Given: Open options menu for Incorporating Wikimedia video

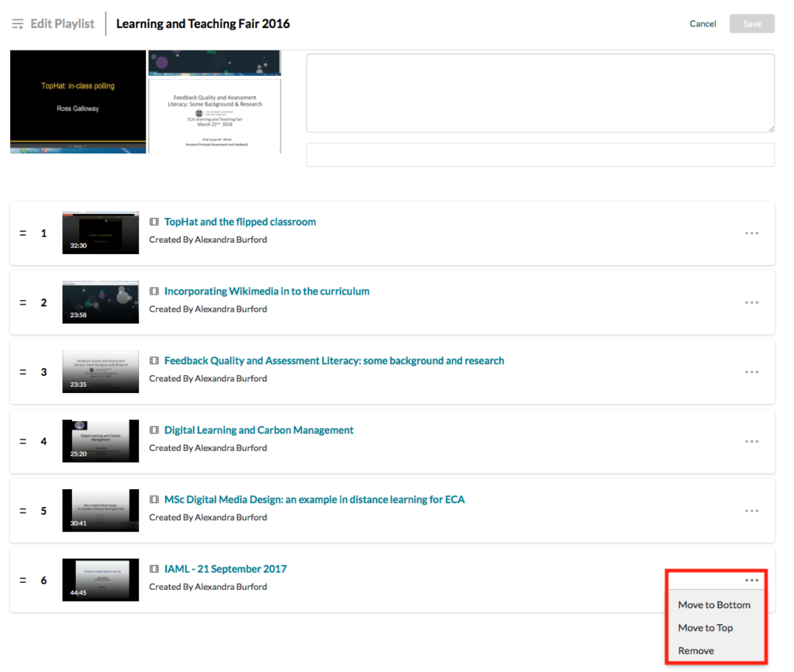Looking at the screenshot, I should pos(751,302).
